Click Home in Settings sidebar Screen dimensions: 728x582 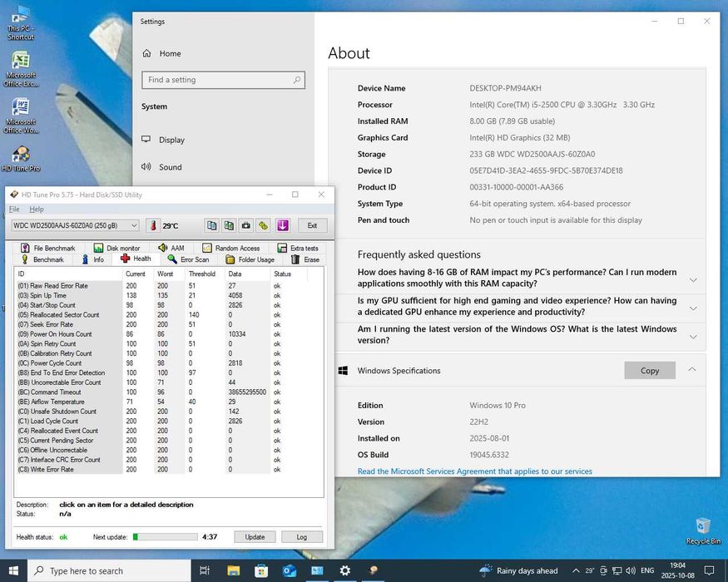tap(161, 53)
